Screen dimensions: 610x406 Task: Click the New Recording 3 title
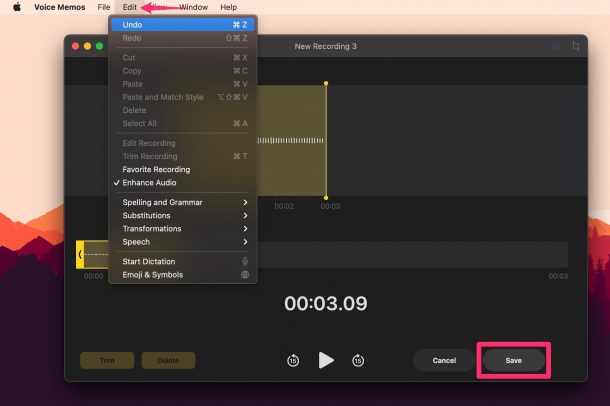tap(325, 46)
